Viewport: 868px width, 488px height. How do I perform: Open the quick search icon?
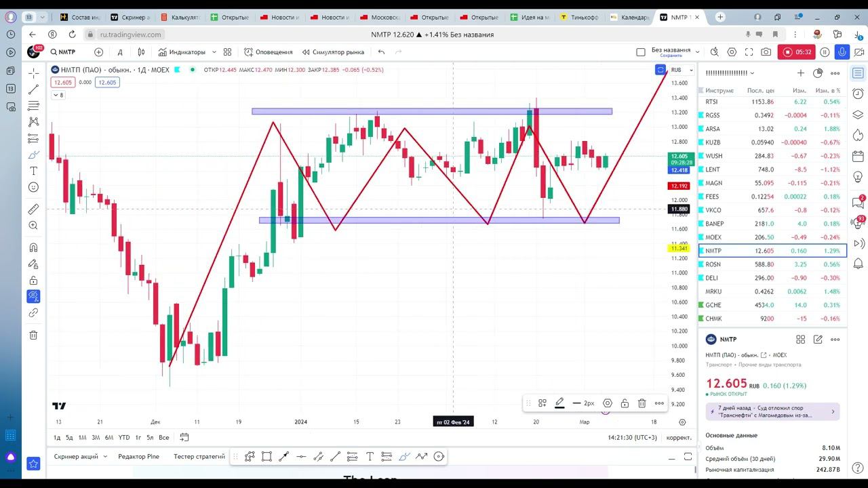point(714,52)
